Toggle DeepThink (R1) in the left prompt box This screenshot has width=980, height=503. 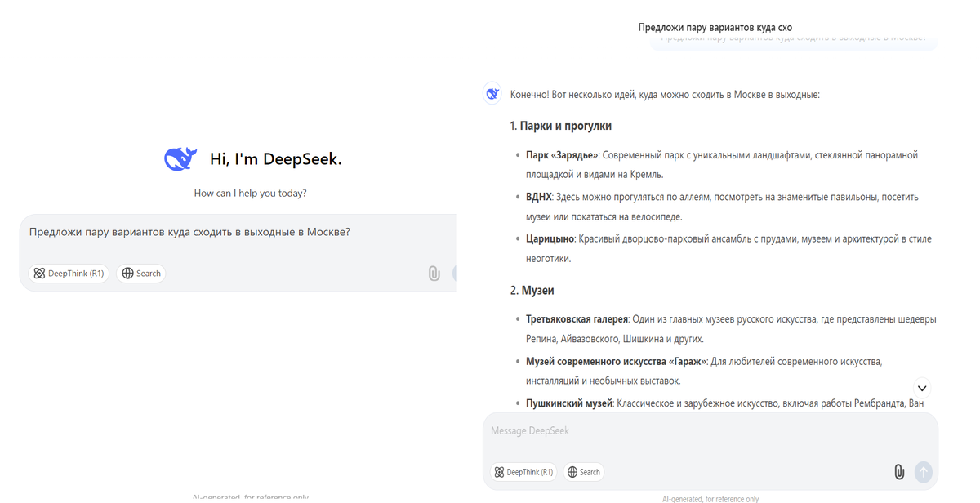click(x=69, y=274)
